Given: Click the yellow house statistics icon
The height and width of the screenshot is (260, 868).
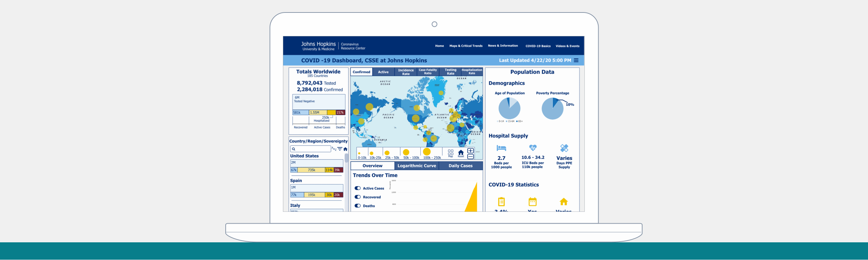Looking at the screenshot, I should click(564, 201).
